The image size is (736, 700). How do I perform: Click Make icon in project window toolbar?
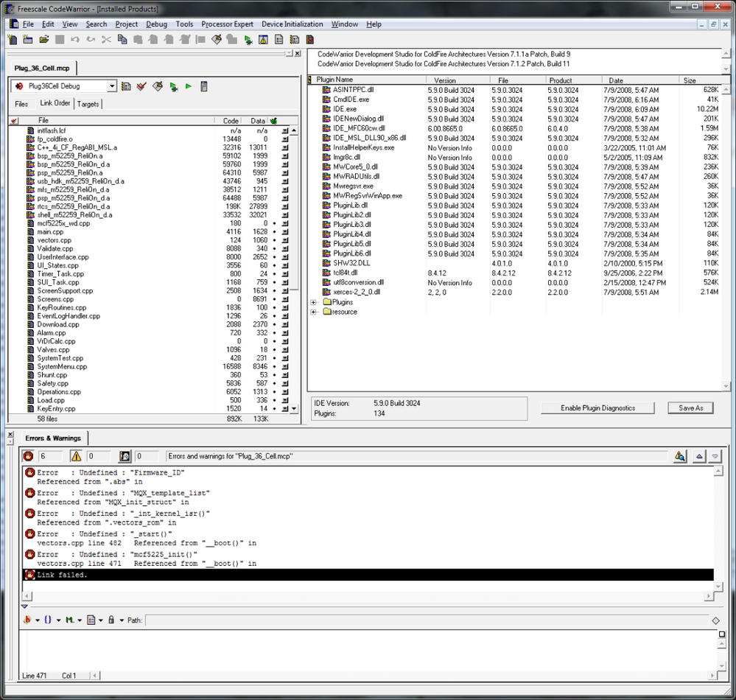(158, 86)
